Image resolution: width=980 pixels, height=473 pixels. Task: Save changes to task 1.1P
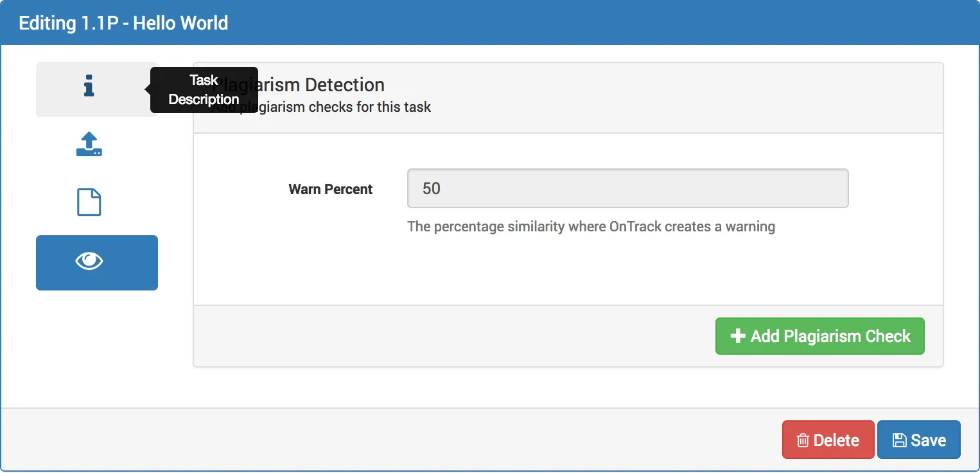click(x=919, y=439)
